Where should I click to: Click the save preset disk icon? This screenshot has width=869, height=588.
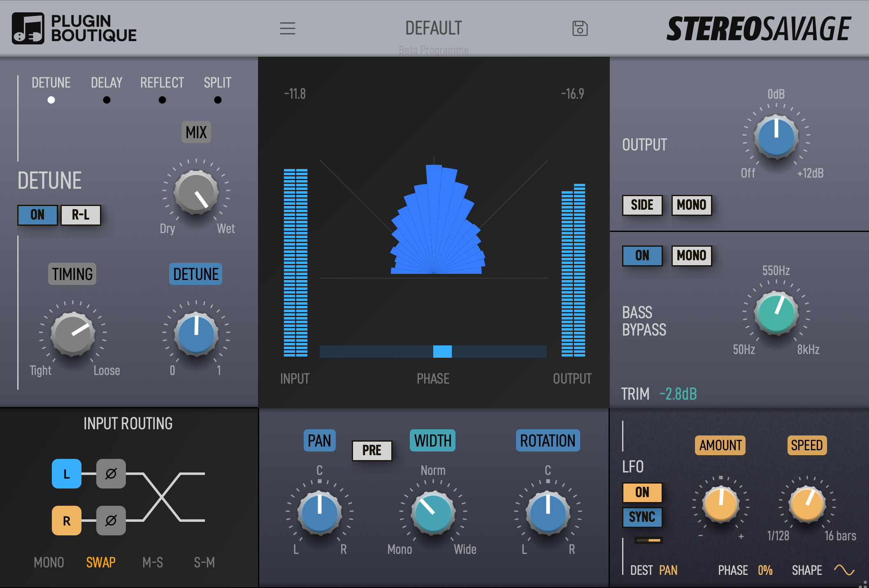pyautogui.click(x=581, y=29)
